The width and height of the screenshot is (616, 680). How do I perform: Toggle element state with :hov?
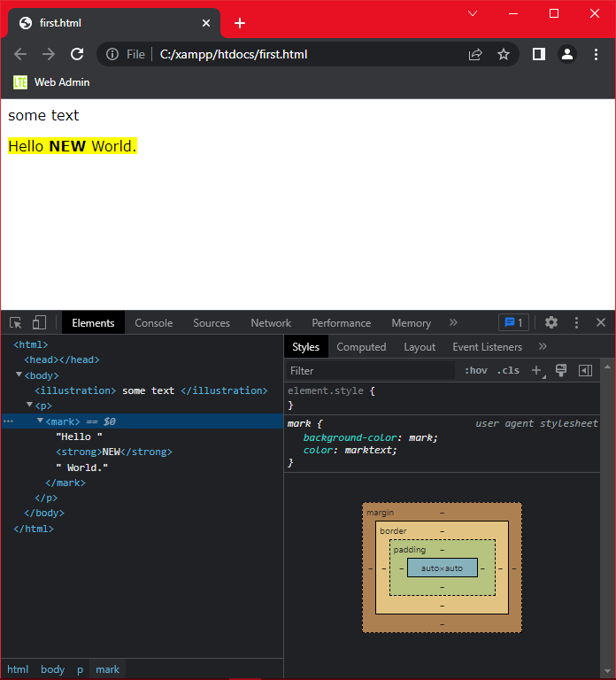pyautogui.click(x=475, y=371)
